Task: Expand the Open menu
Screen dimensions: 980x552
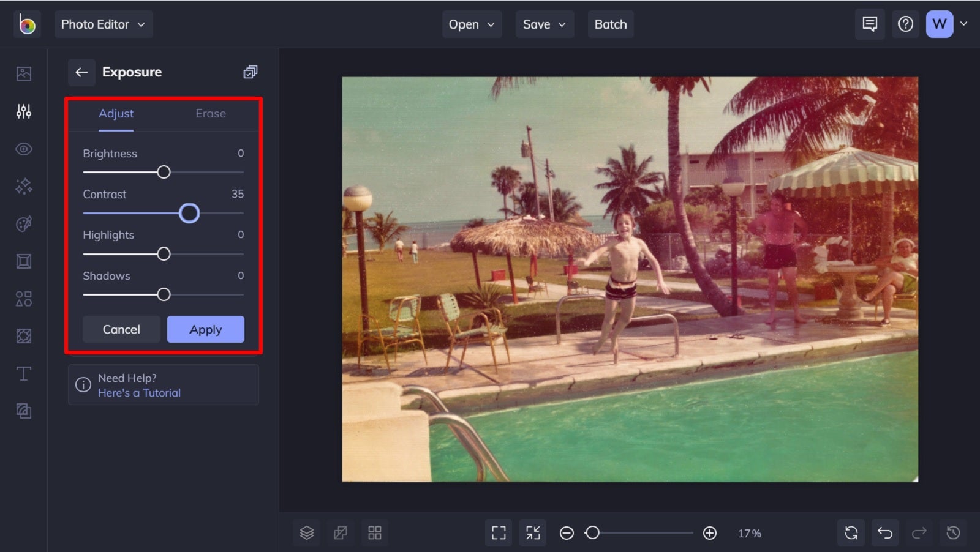Action: click(x=472, y=24)
